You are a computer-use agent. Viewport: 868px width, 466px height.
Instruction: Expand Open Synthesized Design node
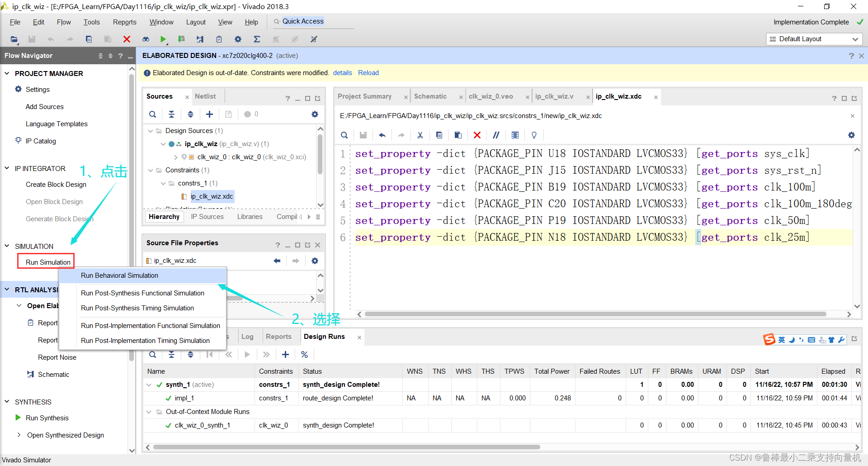point(19,435)
